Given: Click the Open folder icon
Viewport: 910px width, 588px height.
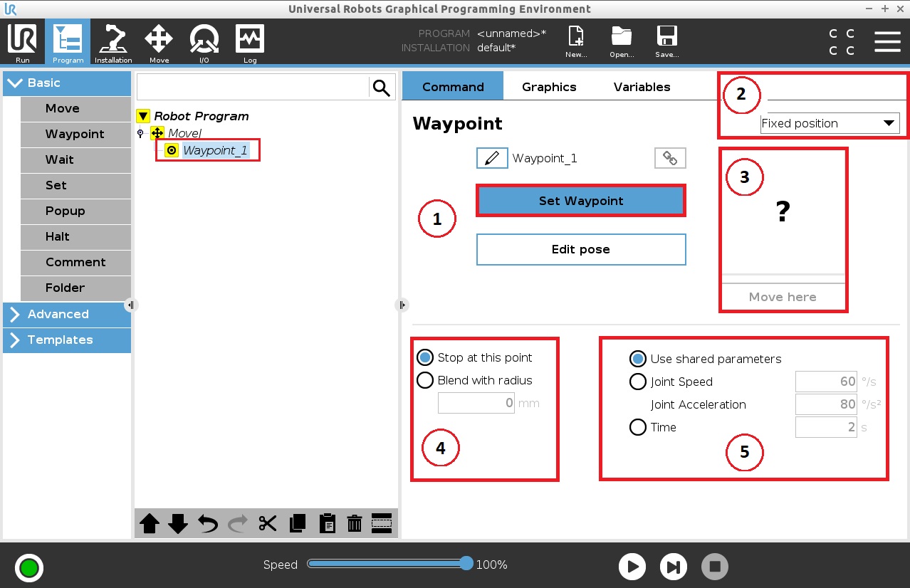Looking at the screenshot, I should [622, 41].
